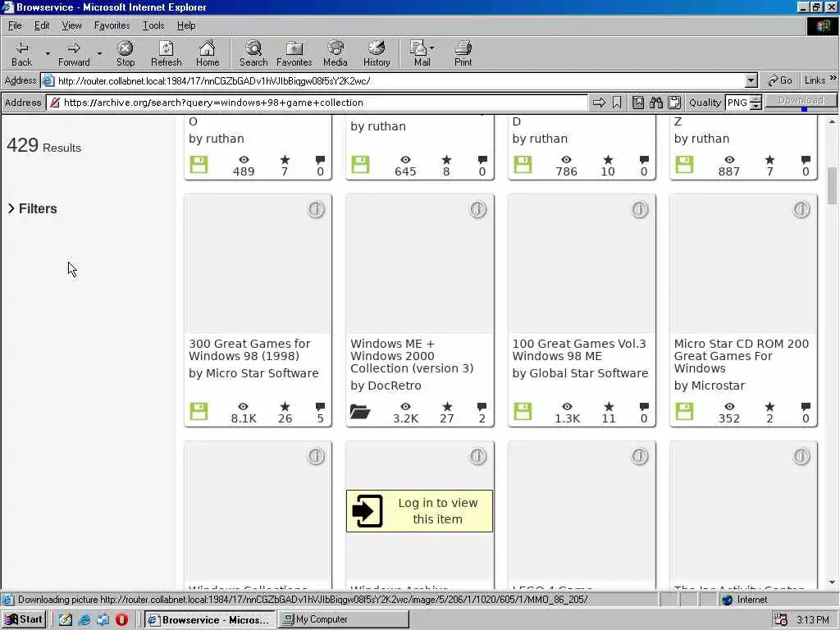Click Internet Explorer quick launch icon

[84, 619]
